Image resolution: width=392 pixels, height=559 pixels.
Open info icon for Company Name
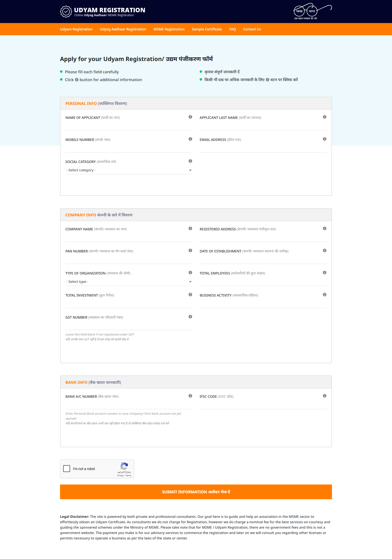tap(190, 228)
